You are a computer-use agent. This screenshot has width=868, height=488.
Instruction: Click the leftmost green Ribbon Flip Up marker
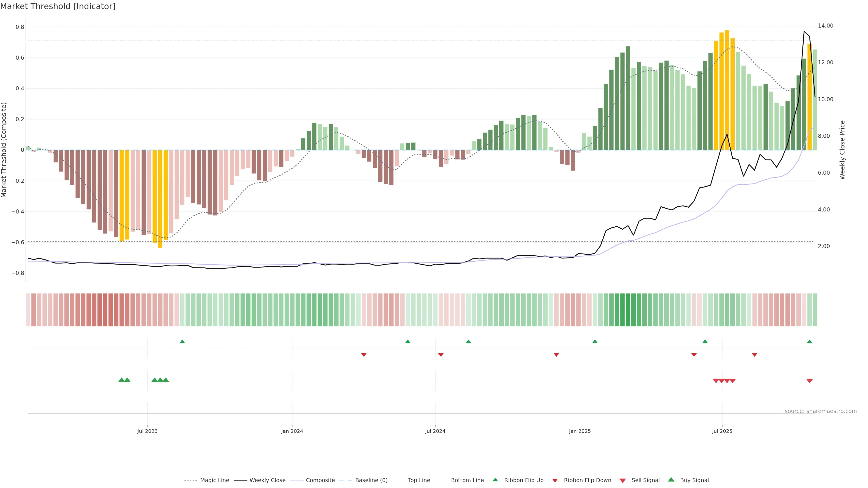click(x=182, y=342)
